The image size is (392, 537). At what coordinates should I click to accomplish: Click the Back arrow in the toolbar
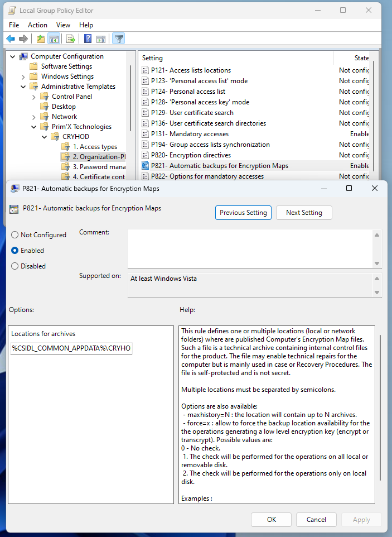tap(11, 39)
